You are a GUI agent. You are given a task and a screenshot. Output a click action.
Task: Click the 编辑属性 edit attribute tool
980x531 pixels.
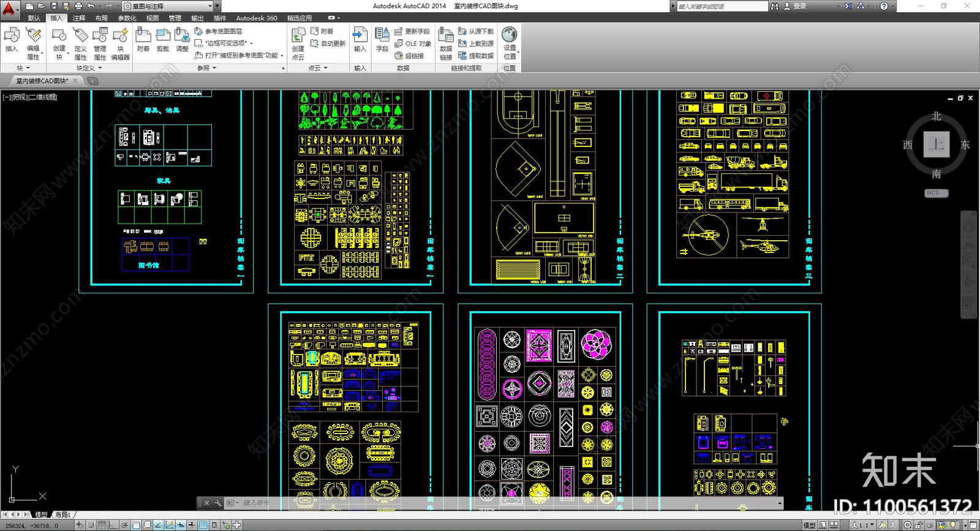pyautogui.click(x=34, y=43)
